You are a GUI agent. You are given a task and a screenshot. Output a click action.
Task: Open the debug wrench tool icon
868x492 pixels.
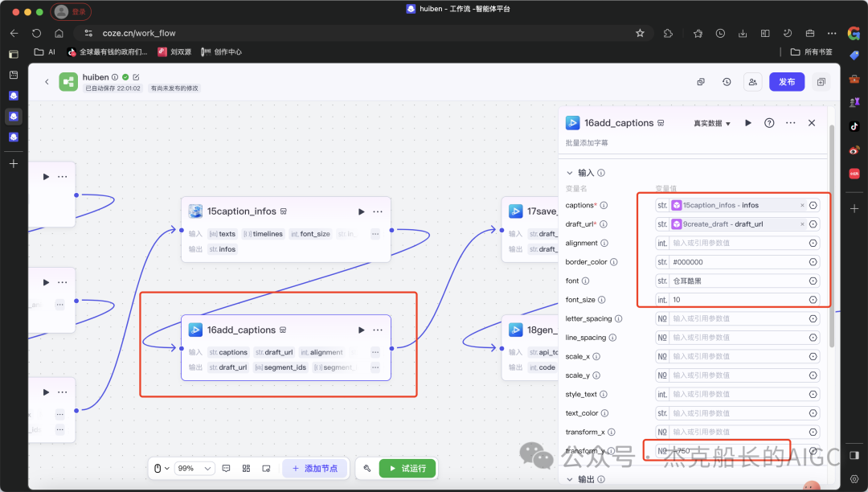pos(367,468)
